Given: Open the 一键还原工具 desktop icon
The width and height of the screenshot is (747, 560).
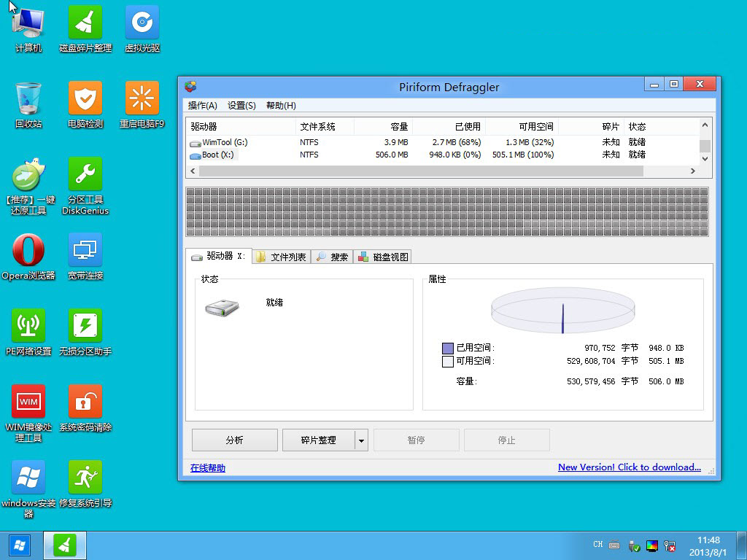Looking at the screenshot, I should 28,187.
